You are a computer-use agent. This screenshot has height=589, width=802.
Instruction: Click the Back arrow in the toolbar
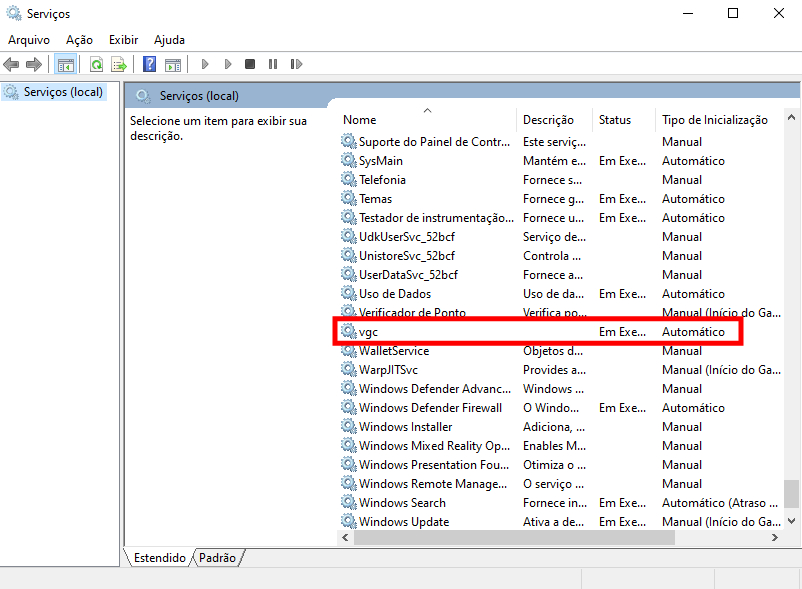11,65
